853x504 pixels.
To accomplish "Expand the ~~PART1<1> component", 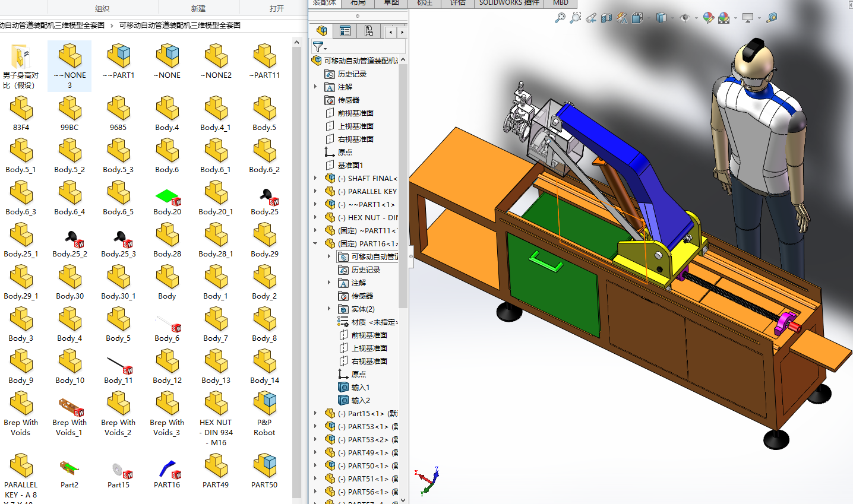I will pyautogui.click(x=315, y=204).
